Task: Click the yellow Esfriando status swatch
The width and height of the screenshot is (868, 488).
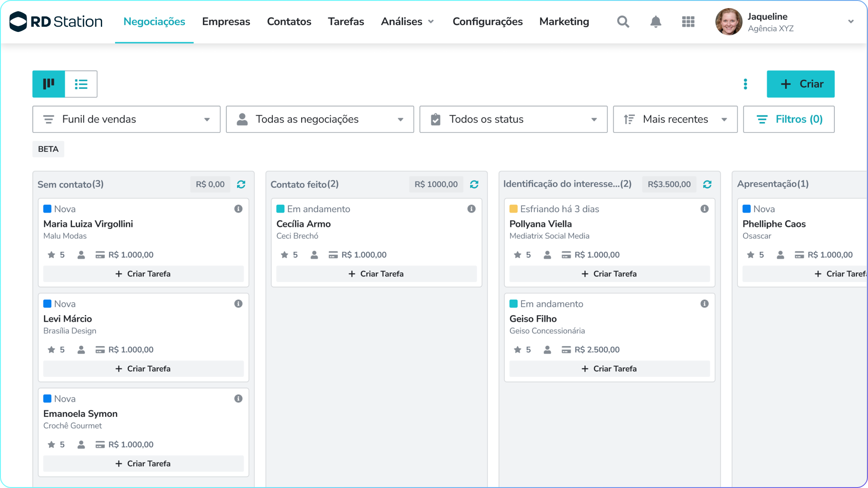Action: click(x=513, y=209)
